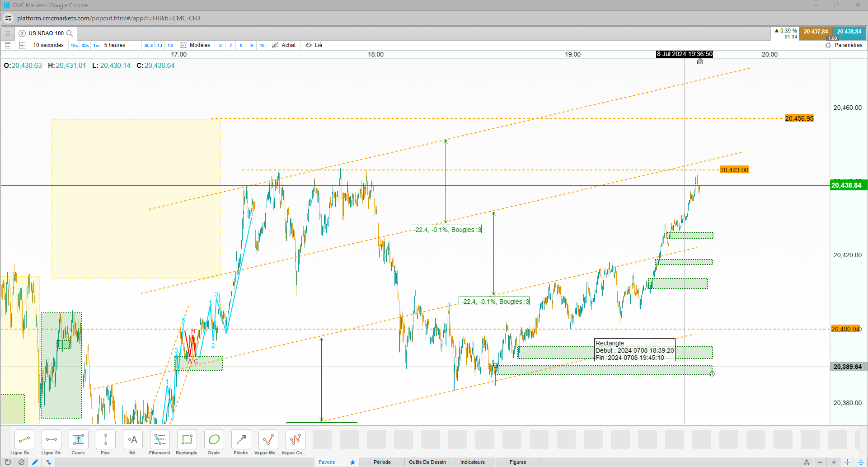Open the 5 heures range dropdown
This screenshot has height=467, width=868.
coord(115,45)
